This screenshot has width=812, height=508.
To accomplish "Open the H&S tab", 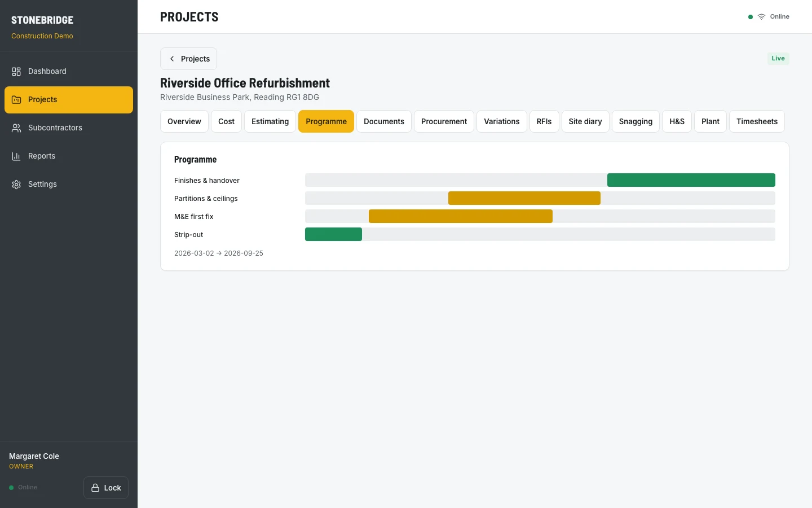I will (x=677, y=121).
